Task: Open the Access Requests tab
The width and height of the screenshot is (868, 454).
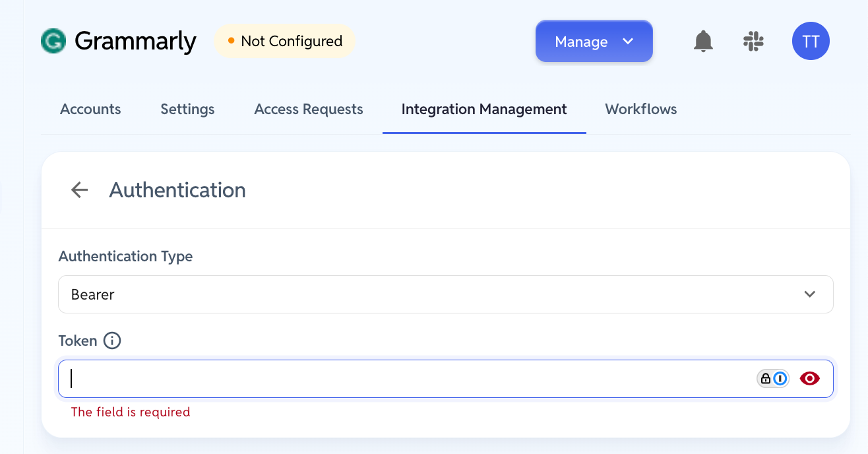Action: pyautogui.click(x=309, y=110)
